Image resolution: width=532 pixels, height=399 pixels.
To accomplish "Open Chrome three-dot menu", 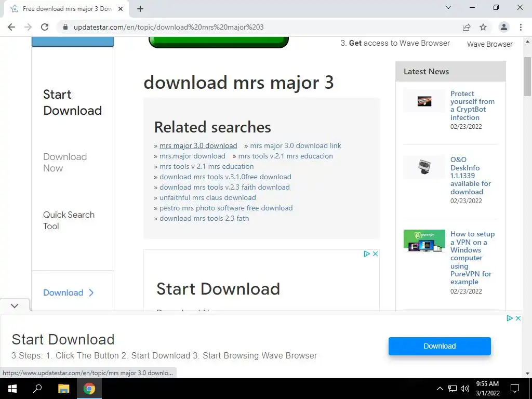I will pos(521,27).
